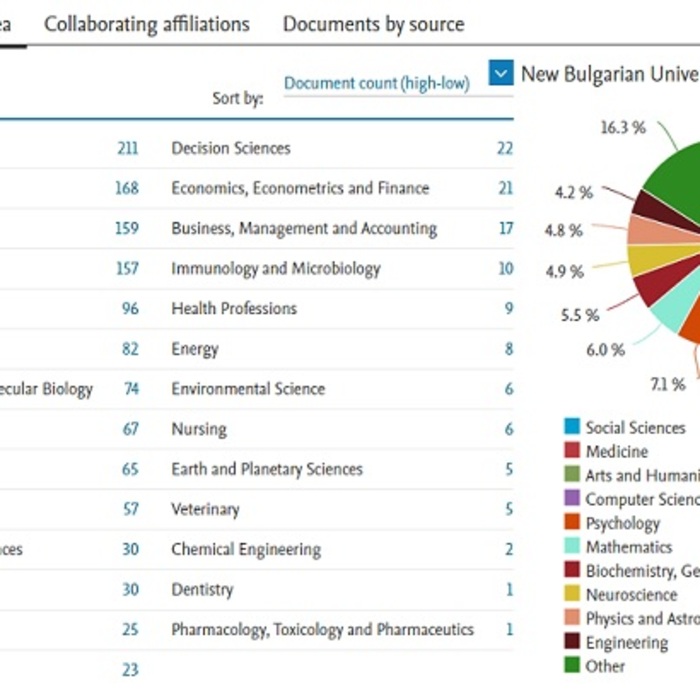The width and height of the screenshot is (700, 700).
Task: Click the purple Computer Science legend square
Action: [x=572, y=499]
